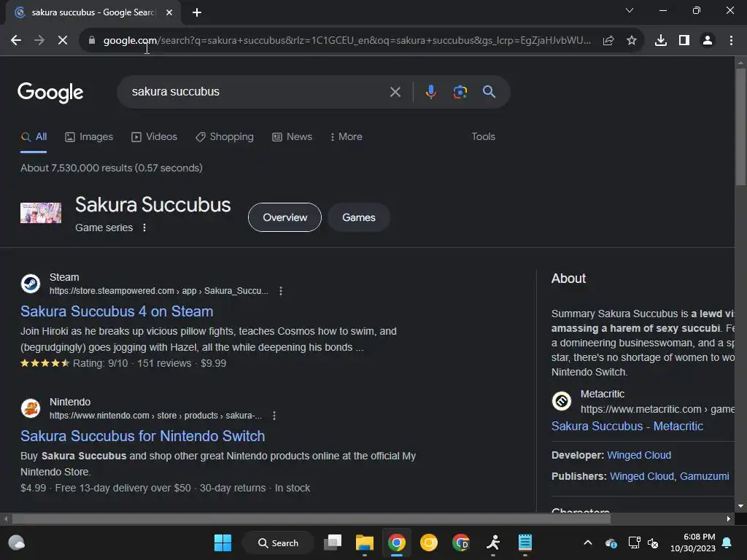The image size is (747, 560).
Task: Select the All results tab
Action: coord(34,136)
